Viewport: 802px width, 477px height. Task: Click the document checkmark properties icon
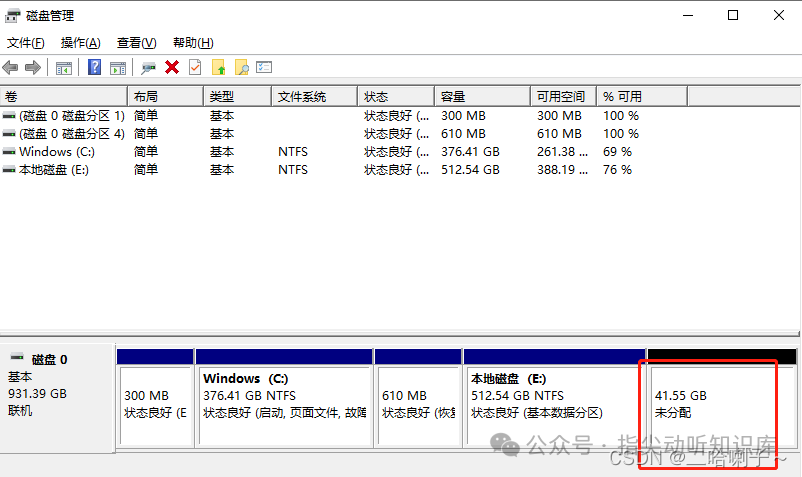tap(195, 67)
